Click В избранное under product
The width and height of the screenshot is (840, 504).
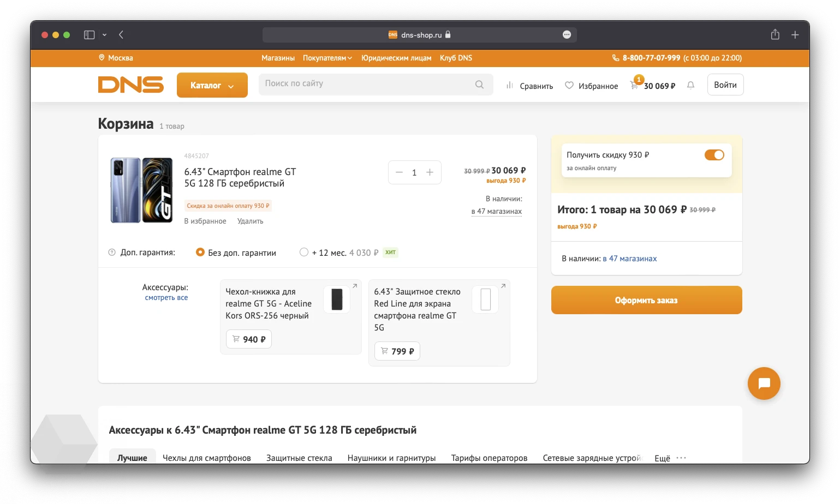coord(205,221)
